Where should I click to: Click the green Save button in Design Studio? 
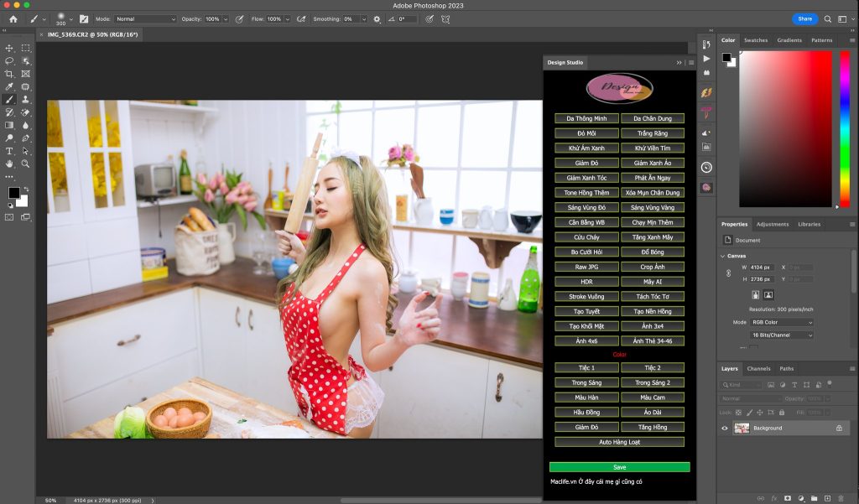(619, 466)
